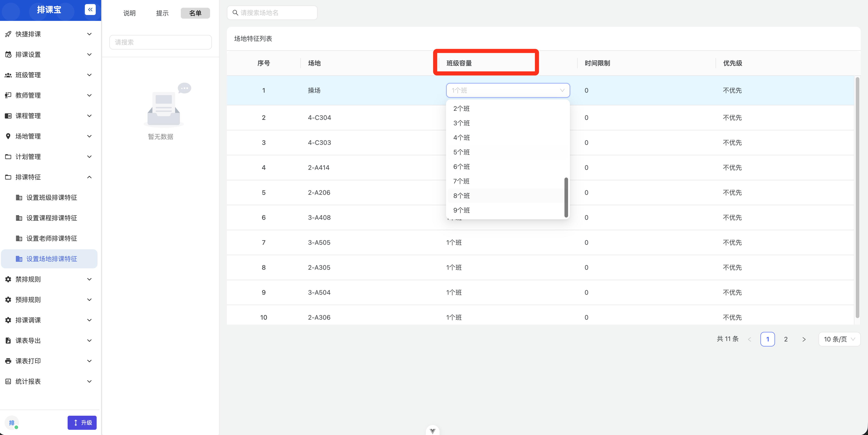This screenshot has height=435, width=868.
Task: Click the rocket icon beside 快捷排课
Action: tap(8, 34)
